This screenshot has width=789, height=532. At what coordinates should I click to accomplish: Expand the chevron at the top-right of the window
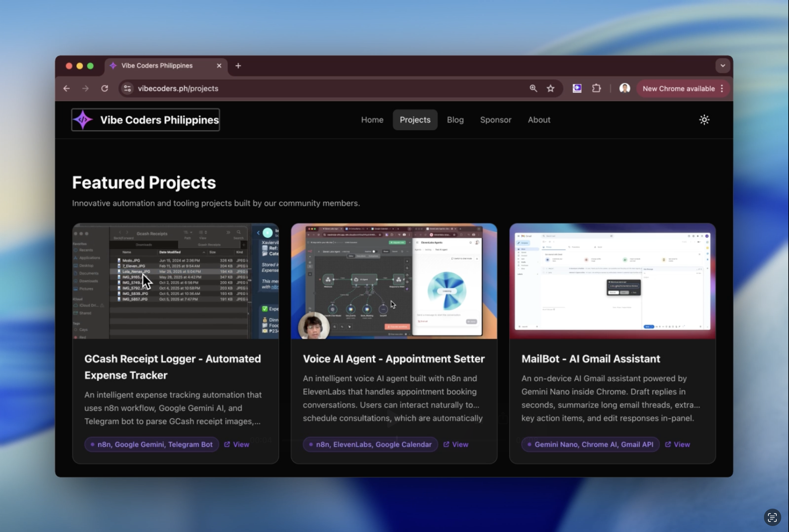(x=723, y=65)
